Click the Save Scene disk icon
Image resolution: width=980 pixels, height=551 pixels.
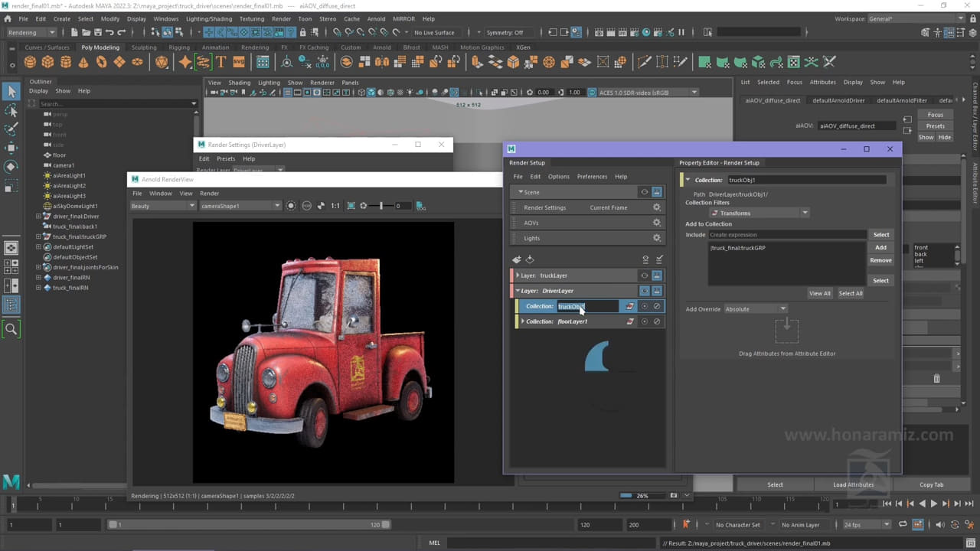click(x=97, y=32)
